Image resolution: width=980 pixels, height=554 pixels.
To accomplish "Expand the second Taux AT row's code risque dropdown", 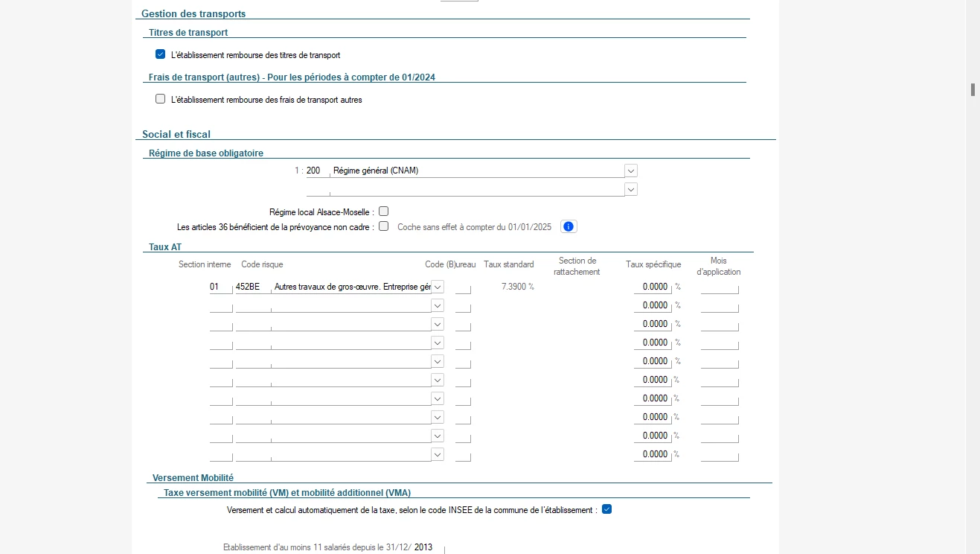I will pos(438,305).
